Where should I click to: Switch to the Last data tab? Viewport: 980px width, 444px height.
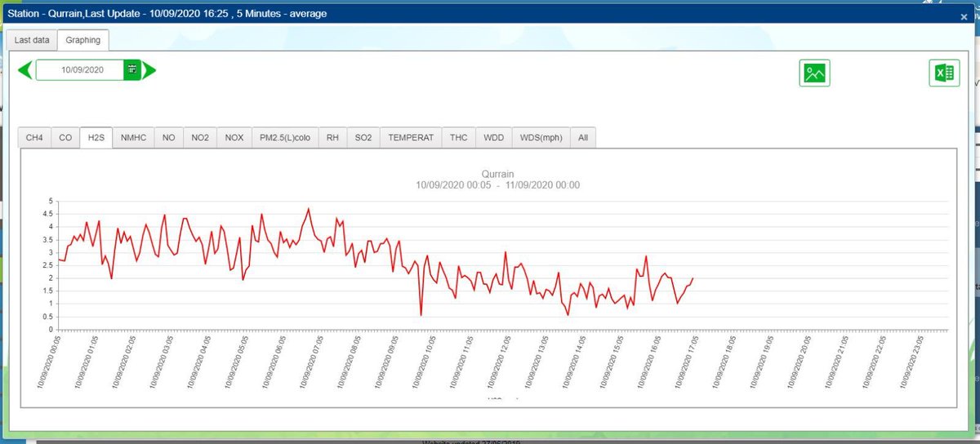pyautogui.click(x=32, y=40)
